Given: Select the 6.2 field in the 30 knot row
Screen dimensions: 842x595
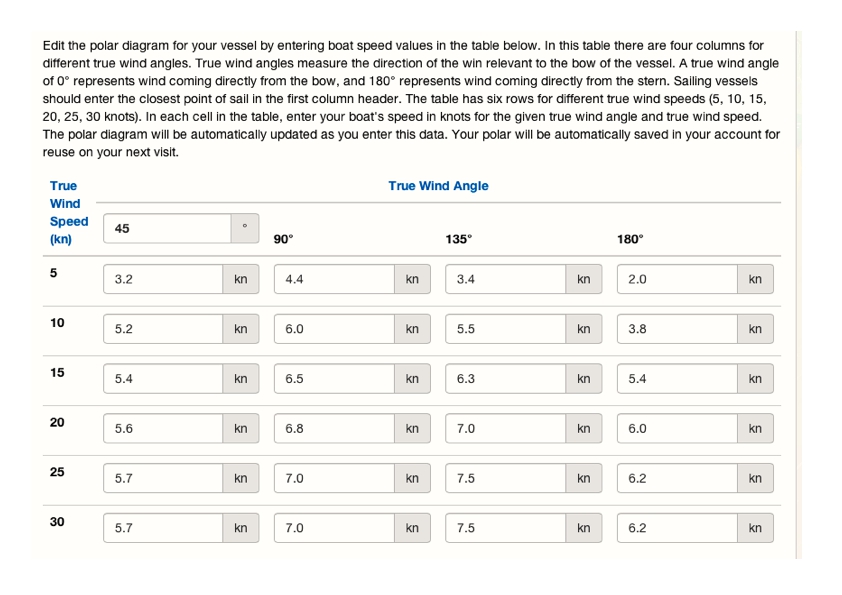Looking at the screenshot, I should pos(677,528).
